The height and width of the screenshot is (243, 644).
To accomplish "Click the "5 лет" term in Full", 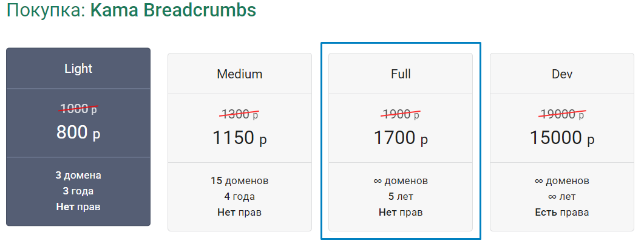I will pos(401,197).
